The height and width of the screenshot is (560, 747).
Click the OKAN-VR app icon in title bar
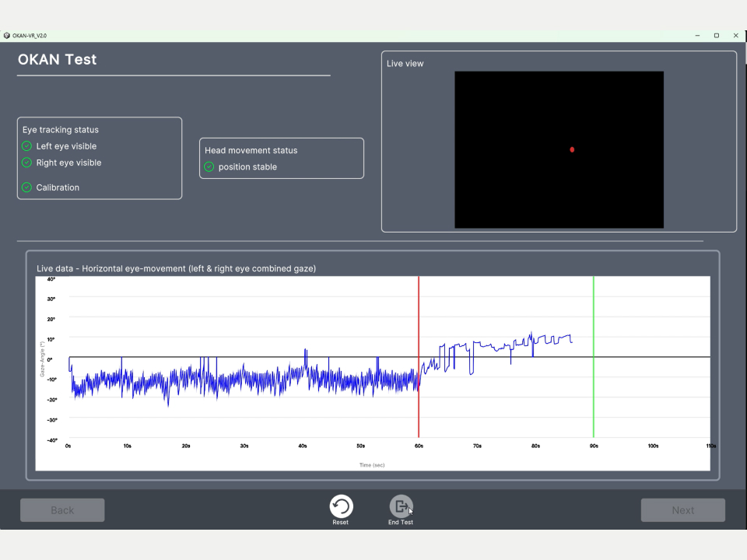[7, 35]
